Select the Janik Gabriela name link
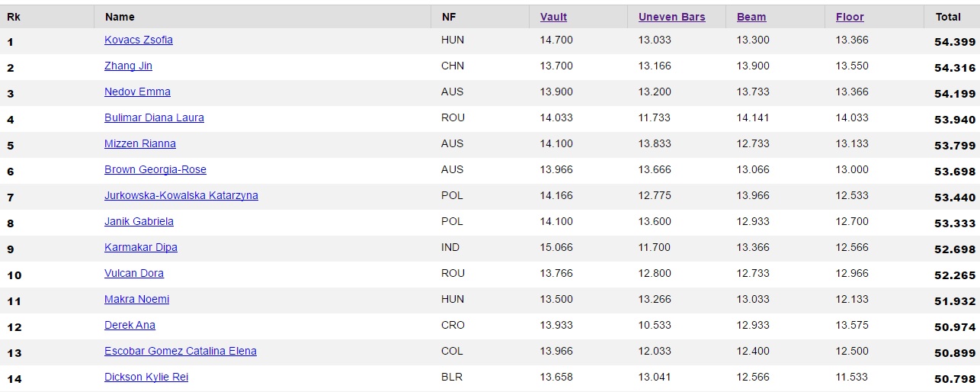 point(139,221)
